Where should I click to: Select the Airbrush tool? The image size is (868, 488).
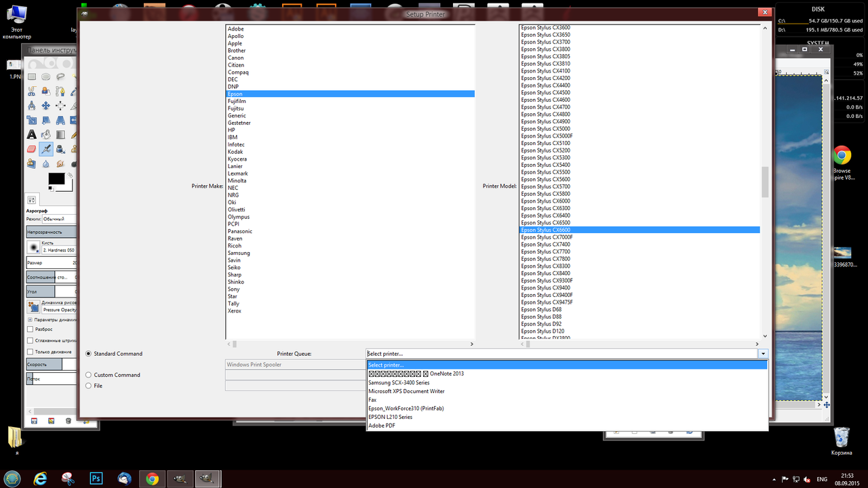coord(45,149)
